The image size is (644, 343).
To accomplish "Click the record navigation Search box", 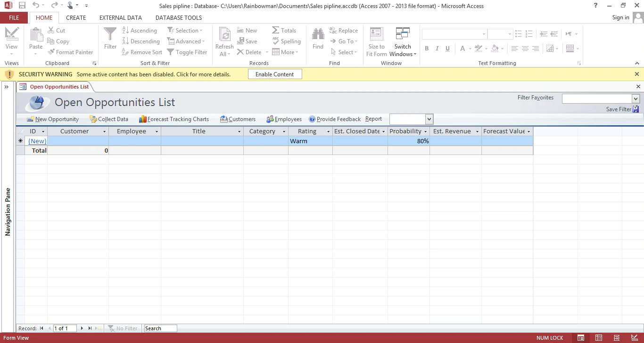I will point(160,328).
